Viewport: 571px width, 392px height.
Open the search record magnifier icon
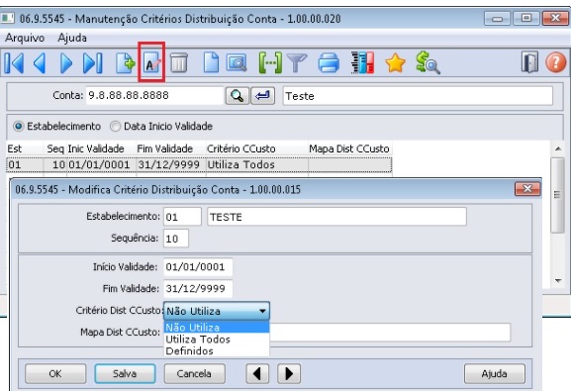pos(237,63)
